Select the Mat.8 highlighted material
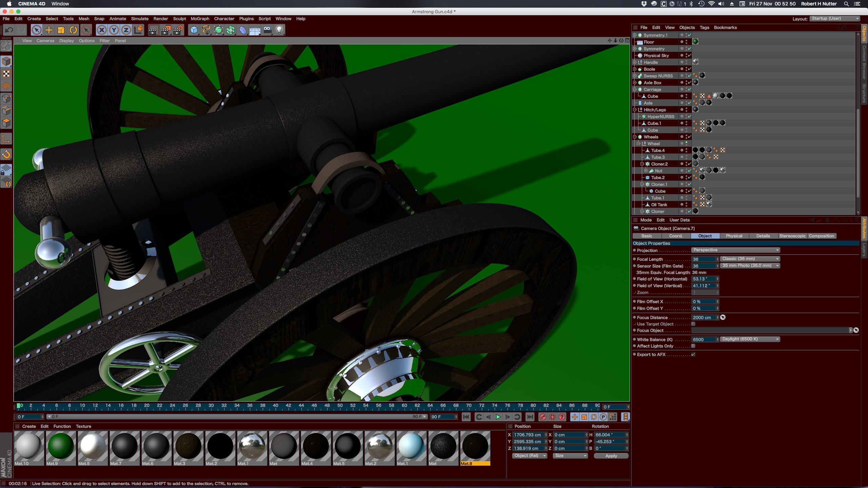Viewport: 868px width, 488px height. 475,448
